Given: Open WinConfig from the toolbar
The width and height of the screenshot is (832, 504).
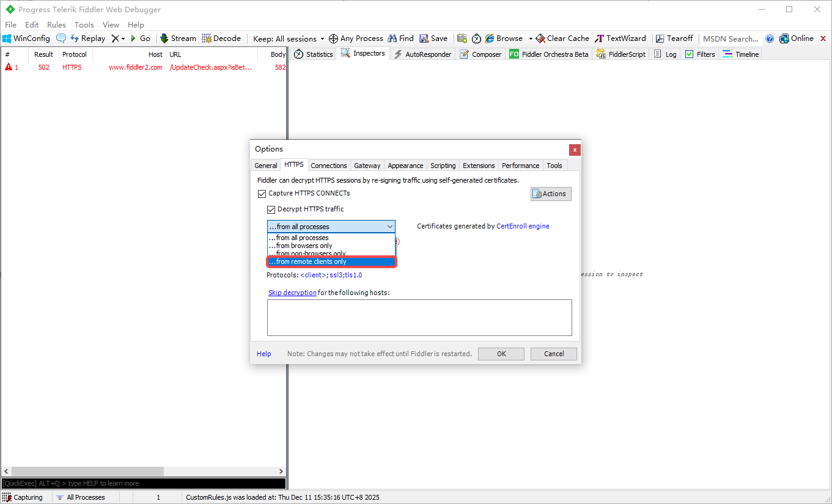Looking at the screenshot, I should point(26,38).
